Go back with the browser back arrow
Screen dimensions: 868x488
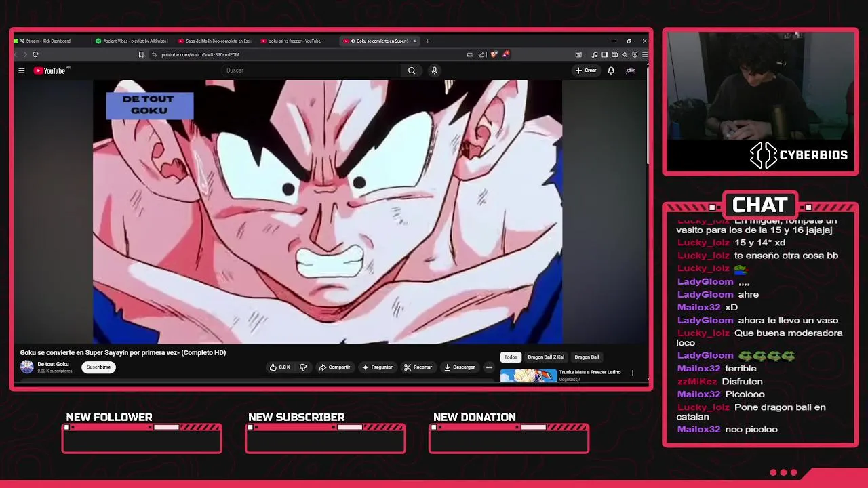(16, 54)
